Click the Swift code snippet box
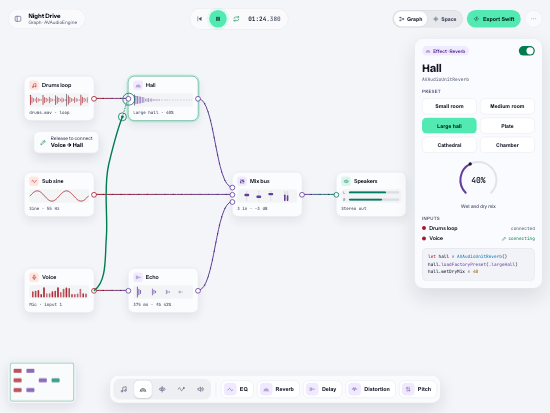 pos(478,264)
